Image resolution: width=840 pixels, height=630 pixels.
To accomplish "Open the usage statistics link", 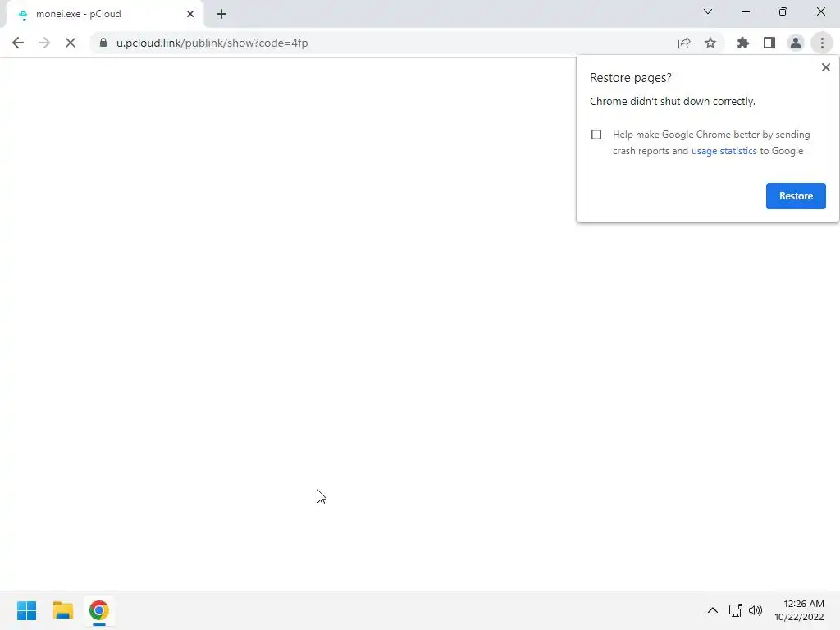I will tap(724, 151).
